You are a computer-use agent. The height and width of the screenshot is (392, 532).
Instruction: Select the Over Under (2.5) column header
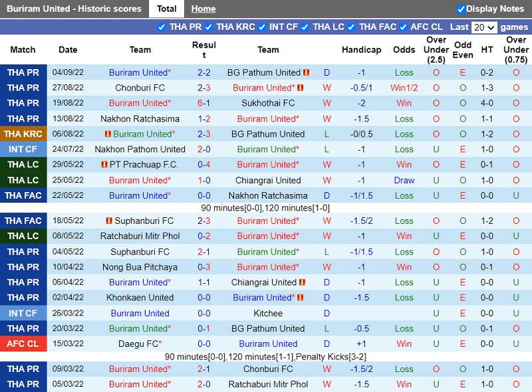pos(436,50)
